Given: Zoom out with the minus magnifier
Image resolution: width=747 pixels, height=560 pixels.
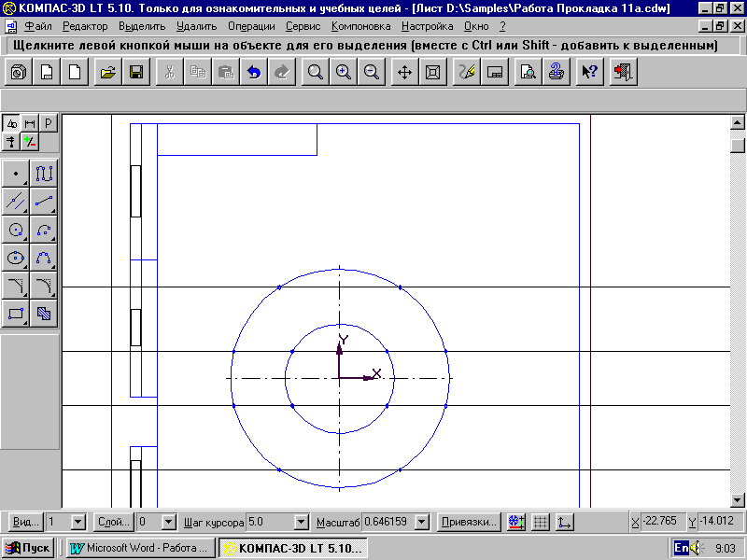Looking at the screenshot, I should (372, 72).
